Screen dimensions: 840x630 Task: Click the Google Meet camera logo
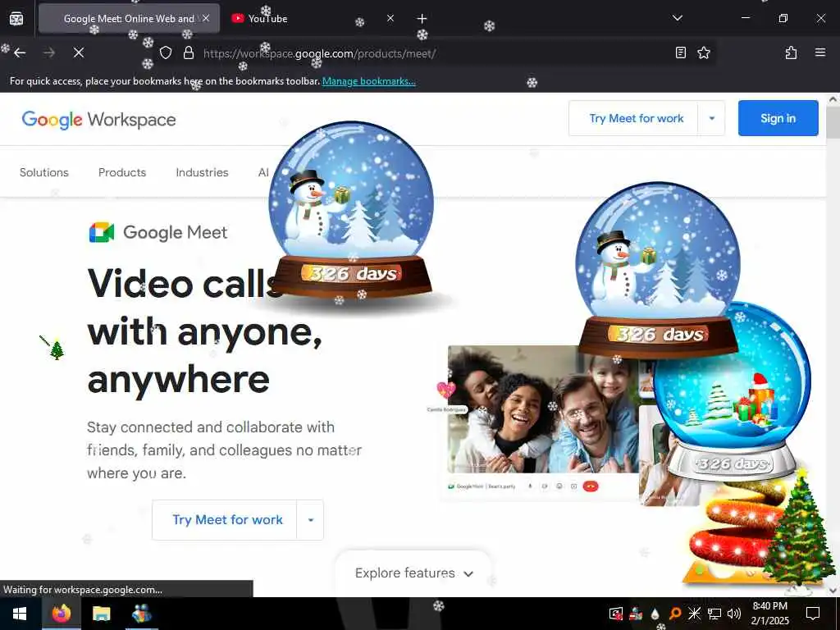coord(101,232)
